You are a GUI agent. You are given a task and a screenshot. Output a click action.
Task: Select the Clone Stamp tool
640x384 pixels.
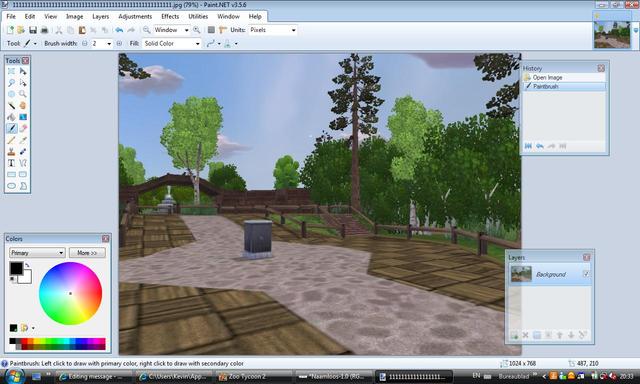coord(11,152)
